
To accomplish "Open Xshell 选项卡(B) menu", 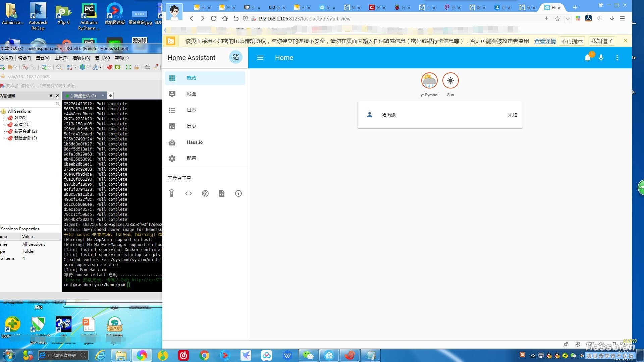I will coord(81,58).
